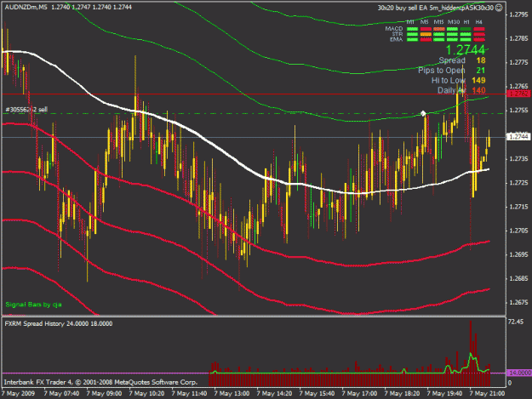Click the Expert Advisor smiley face icon
The height and width of the screenshot is (399, 532).
click(x=499, y=8)
